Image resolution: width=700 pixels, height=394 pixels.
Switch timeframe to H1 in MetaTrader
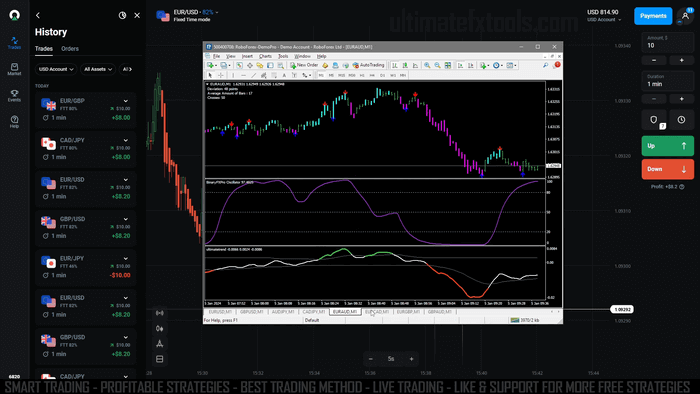point(362,75)
